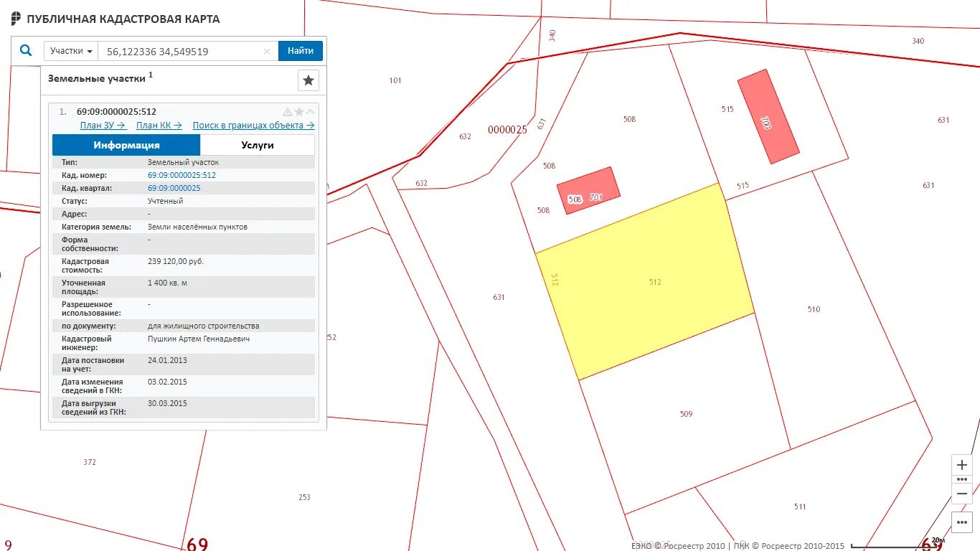Switch to the Услуги tab
The width and height of the screenshot is (980, 551).
click(x=258, y=145)
